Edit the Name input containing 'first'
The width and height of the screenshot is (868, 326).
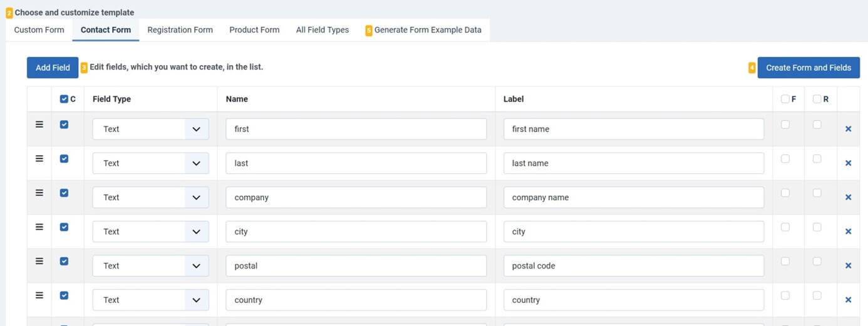coord(356,129)
